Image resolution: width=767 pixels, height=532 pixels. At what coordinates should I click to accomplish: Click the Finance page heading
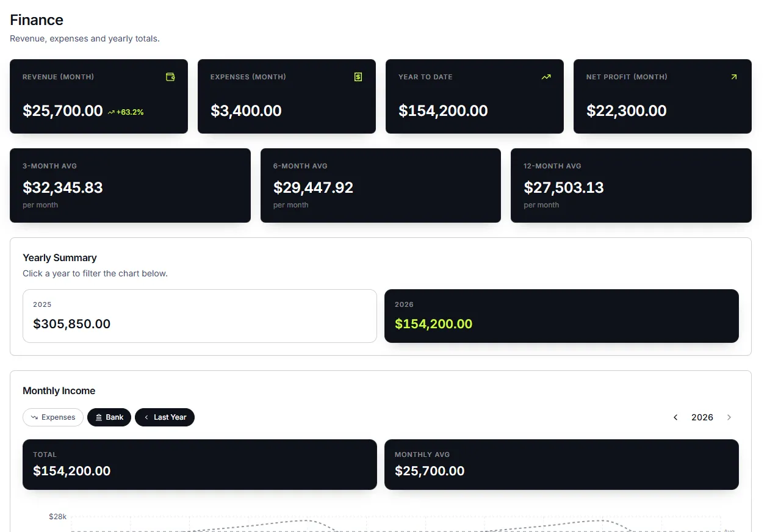(x=37, y=20)
